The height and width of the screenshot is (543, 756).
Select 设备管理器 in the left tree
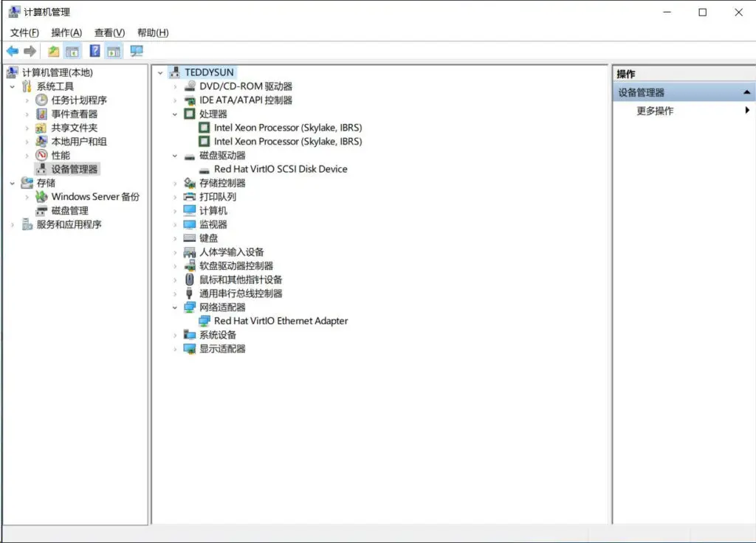coord(75,169)
